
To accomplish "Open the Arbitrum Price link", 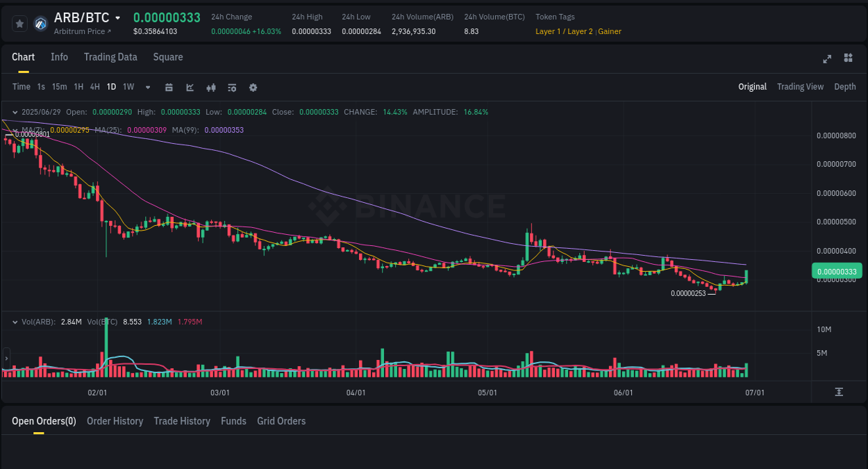I will 82,31.
